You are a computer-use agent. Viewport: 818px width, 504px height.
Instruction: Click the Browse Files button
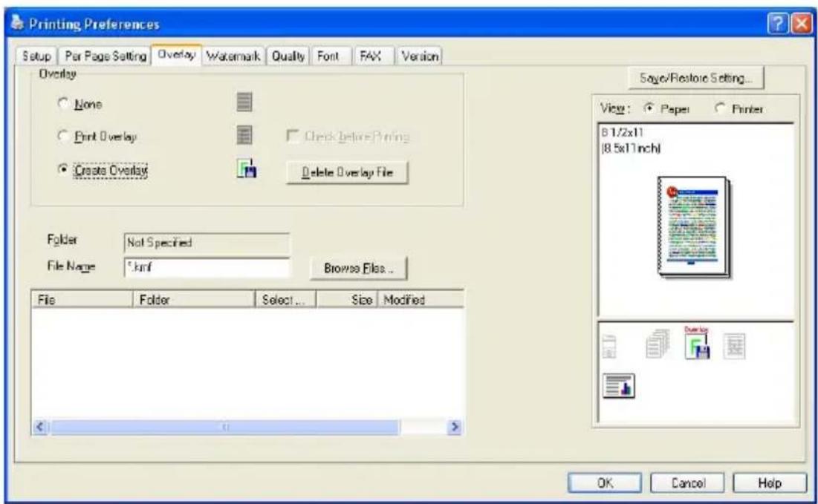click(x=358, y=268)
